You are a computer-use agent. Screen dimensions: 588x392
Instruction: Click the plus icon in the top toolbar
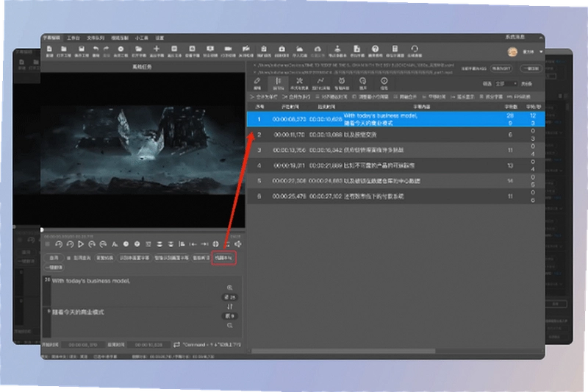pos(157,49)
